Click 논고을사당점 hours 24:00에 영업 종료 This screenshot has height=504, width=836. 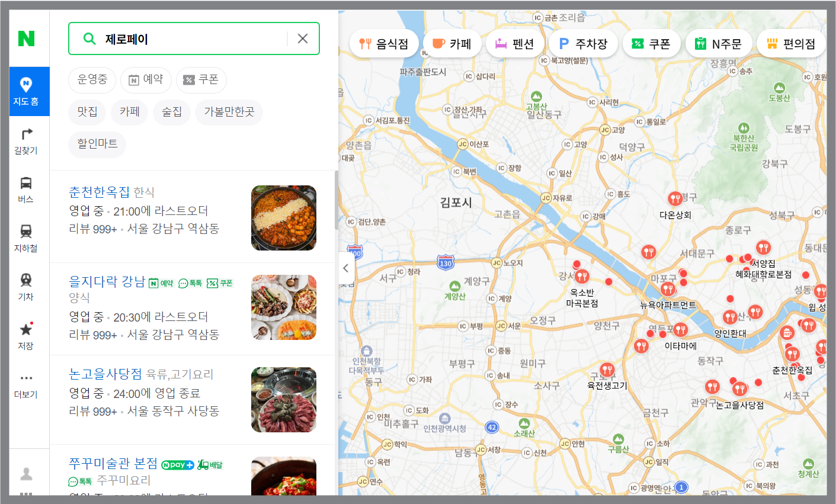pyautogui.click(x=157, y=393)
